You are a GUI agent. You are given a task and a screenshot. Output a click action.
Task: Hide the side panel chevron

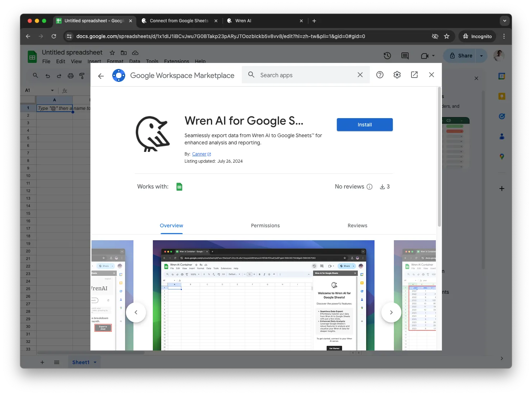(502, 358)
